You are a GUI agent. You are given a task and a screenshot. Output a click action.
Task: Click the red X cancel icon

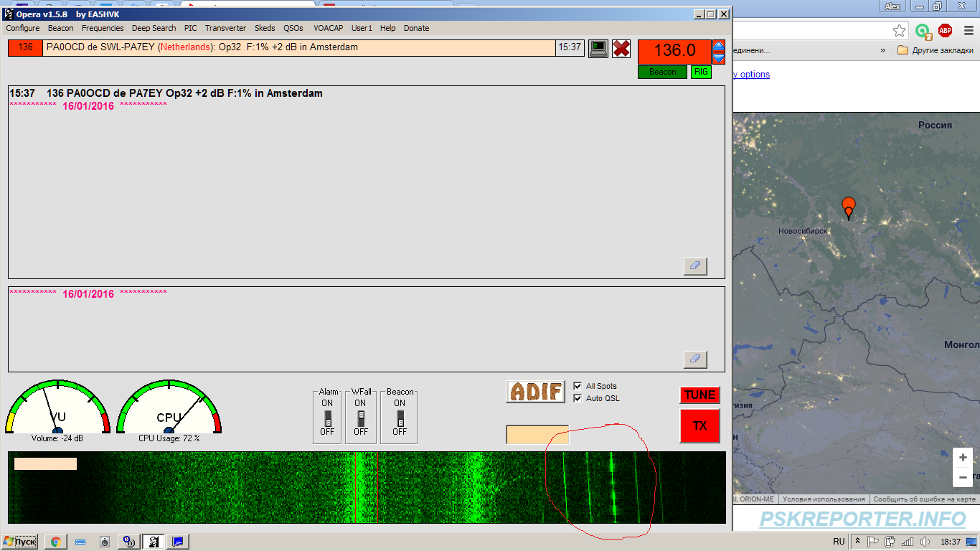point(621,48)
